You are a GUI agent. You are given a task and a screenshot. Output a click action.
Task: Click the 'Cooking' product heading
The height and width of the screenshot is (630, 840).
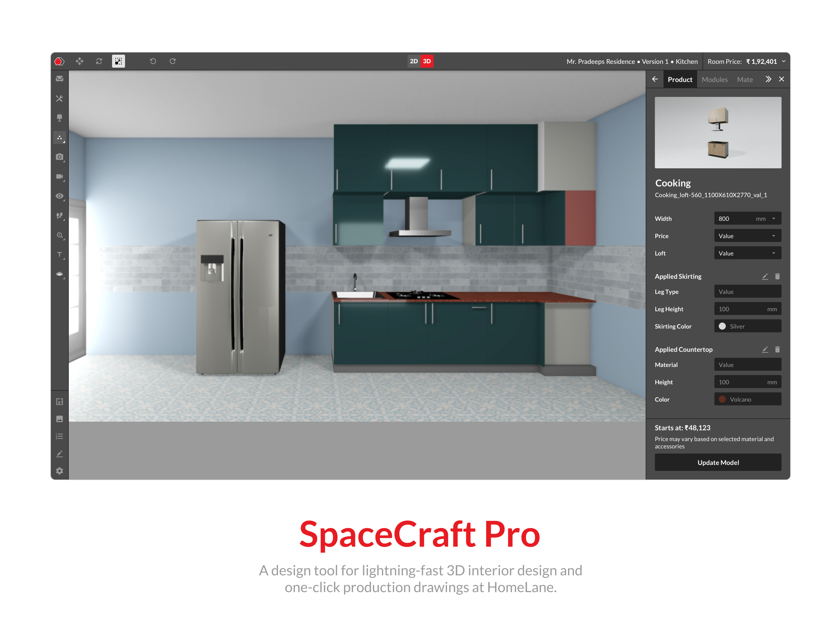673,183
